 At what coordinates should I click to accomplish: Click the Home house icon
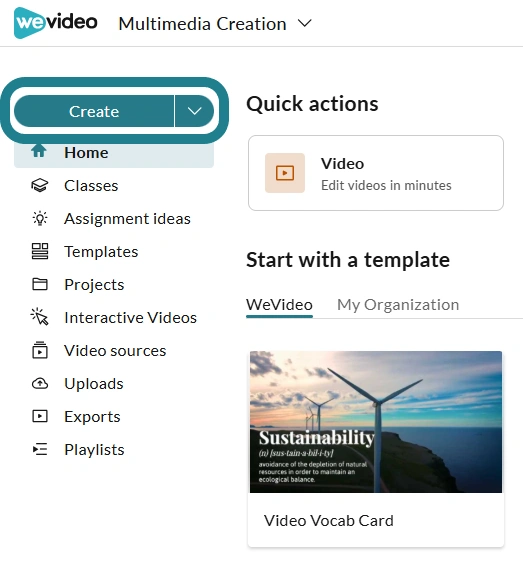[x=39, y=151]
